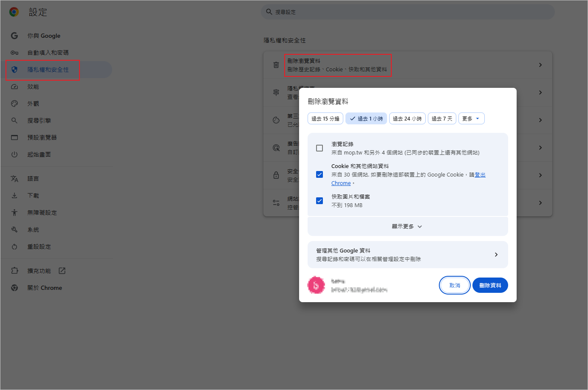Click the wrench icon for 系統
The height and width of the screenshot is (390, 588).
[x=14, y=230]
